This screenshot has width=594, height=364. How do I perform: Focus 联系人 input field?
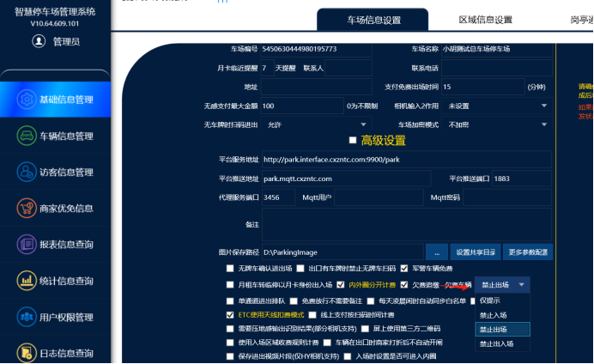tap(349, 68)
